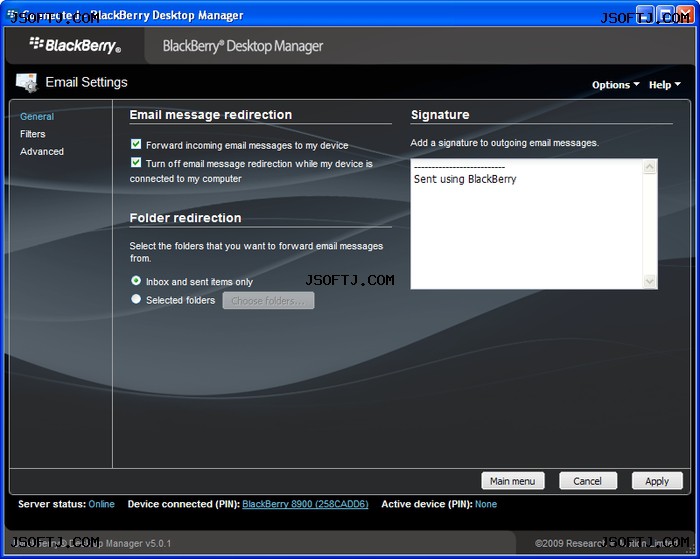
Task: Select the Selected folders radio button
Action: (x=136, y=299)
